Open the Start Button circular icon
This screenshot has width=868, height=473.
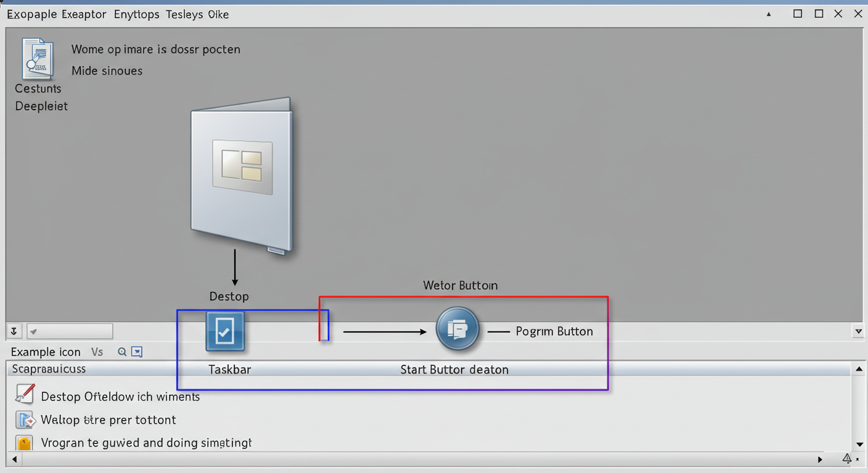(x=458, y=329)
